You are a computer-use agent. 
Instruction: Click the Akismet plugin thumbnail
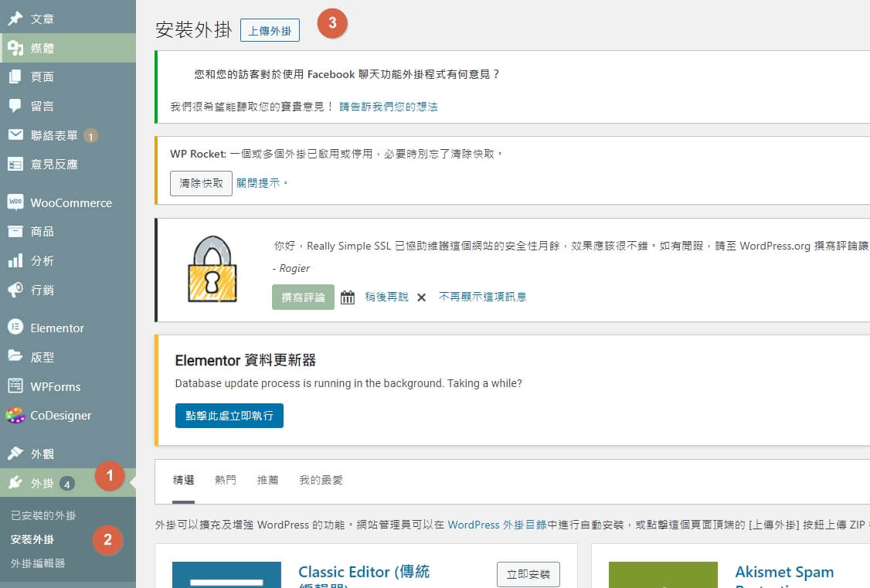[663, 575]
